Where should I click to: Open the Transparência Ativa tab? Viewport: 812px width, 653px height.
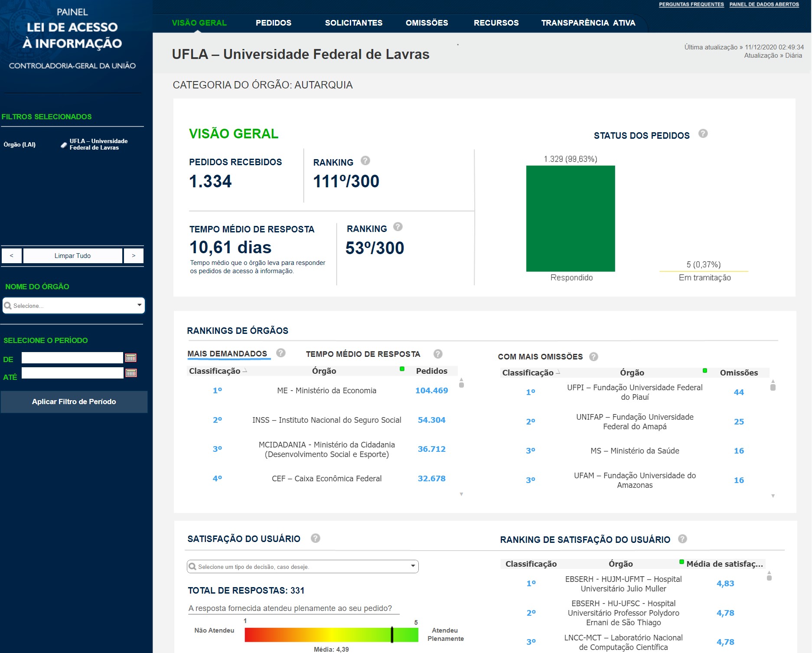[x=588, y=23]
